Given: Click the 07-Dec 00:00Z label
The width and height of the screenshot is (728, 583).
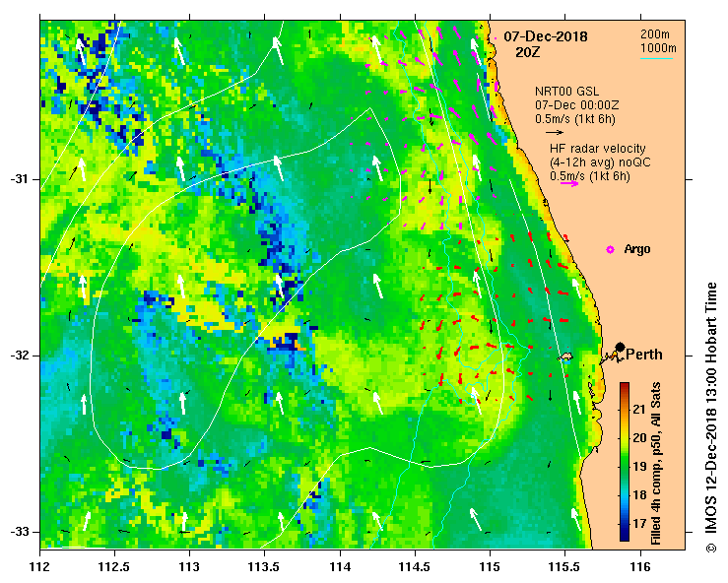Looking at the screenshot, I should (576, 105).
